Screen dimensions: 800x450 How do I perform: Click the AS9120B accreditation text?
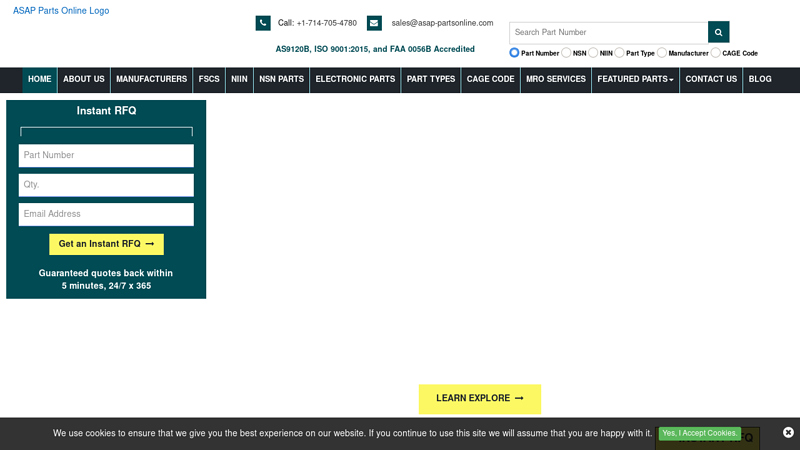pos(375,49)
